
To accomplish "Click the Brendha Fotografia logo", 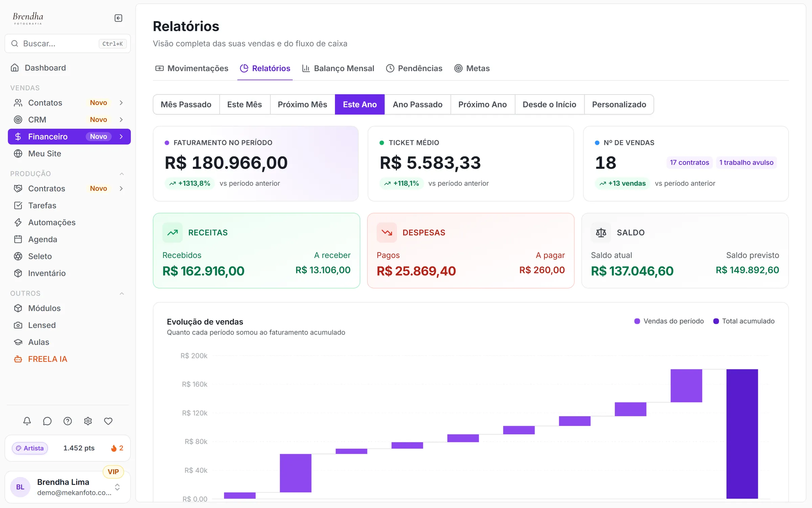I will click(x=28, y=18).
